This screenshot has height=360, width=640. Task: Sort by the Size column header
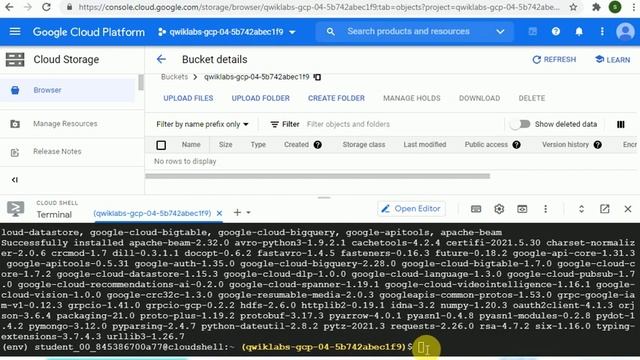225,144
